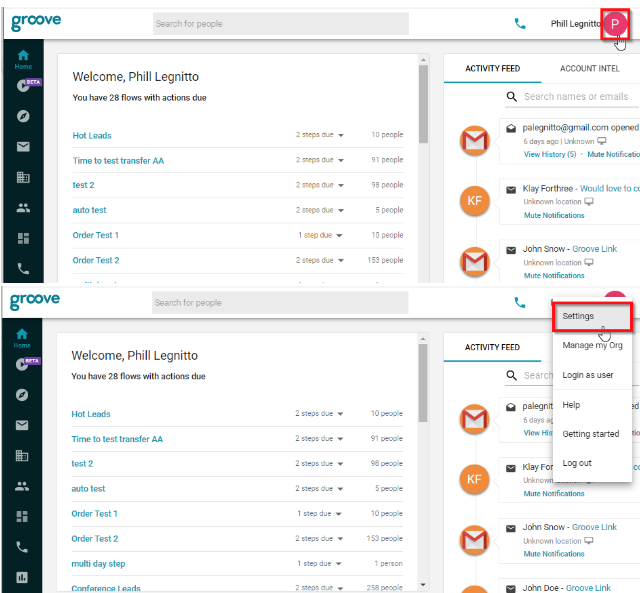
Task: Click John Doe's Groove Link
Action: click(588, 588)
